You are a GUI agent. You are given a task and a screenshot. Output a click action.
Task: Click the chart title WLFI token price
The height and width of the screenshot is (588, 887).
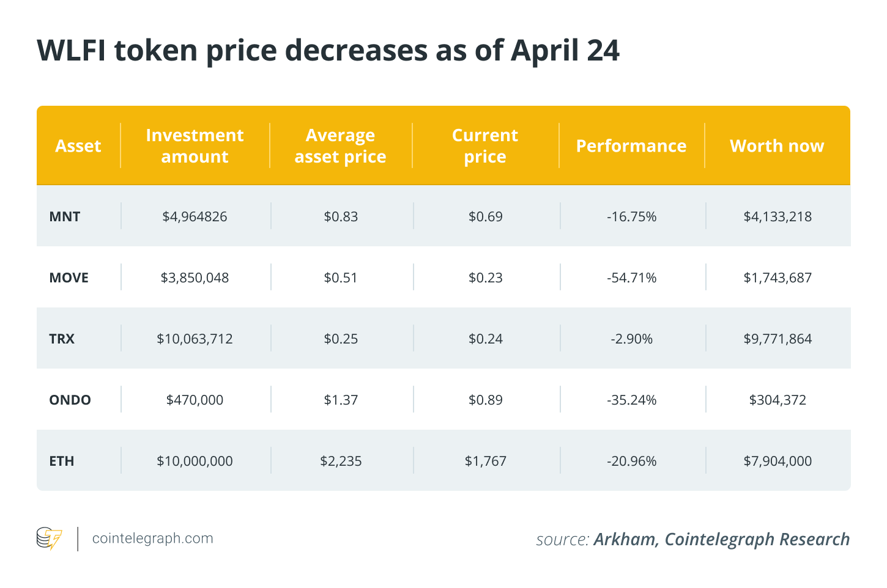click(x=328, y=50)
